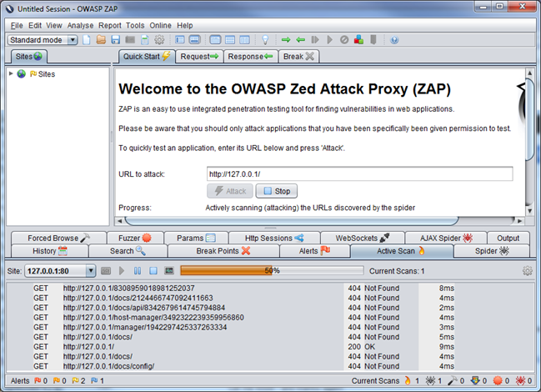Open session options gear in main toolbar

(x=159, y=40)
